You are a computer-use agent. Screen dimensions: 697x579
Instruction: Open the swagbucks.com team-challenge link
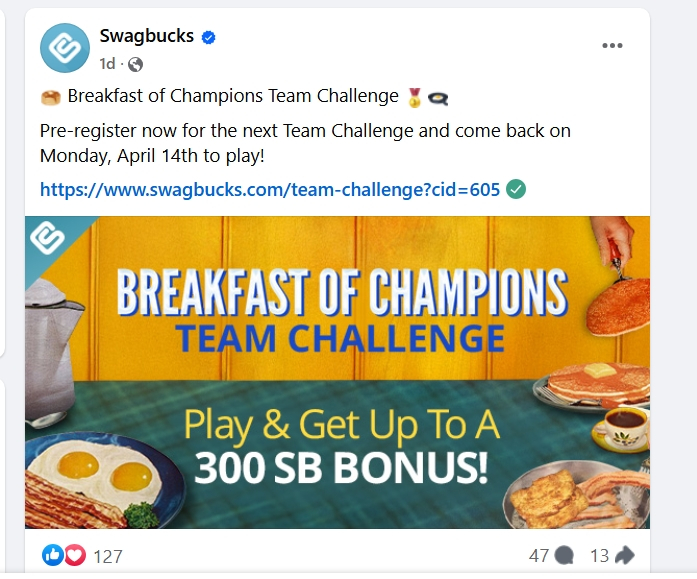point(270,190)
